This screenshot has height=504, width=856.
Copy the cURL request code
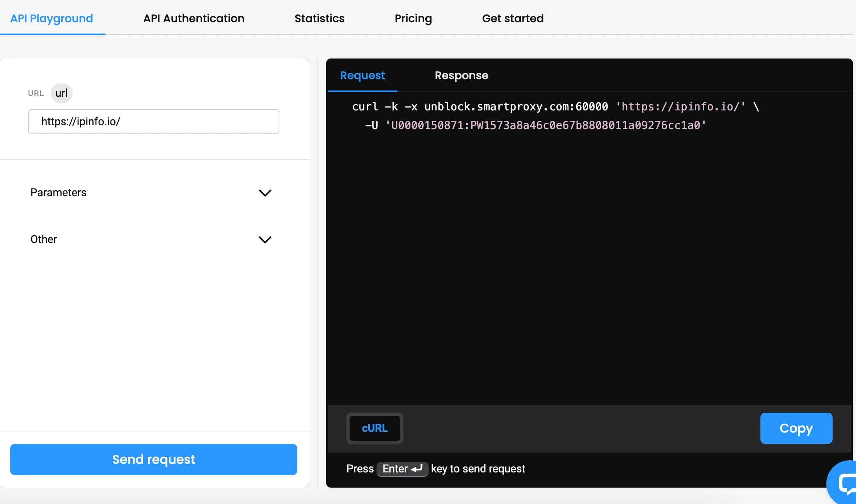(796, 428)
